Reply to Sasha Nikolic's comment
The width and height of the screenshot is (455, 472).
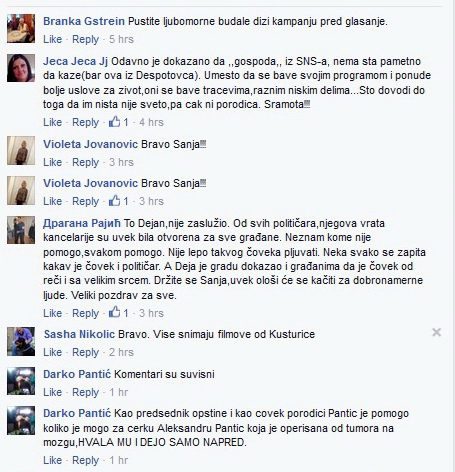(x=85, y=352)
